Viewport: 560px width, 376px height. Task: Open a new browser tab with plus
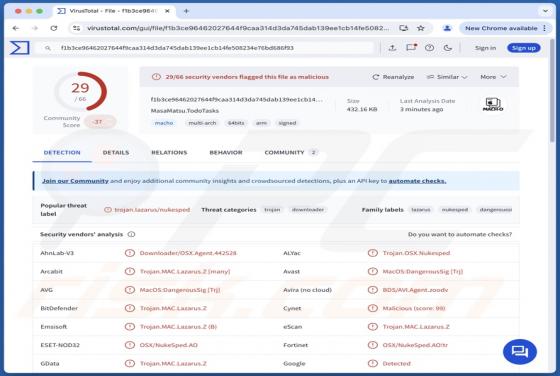tap(186, 11)
